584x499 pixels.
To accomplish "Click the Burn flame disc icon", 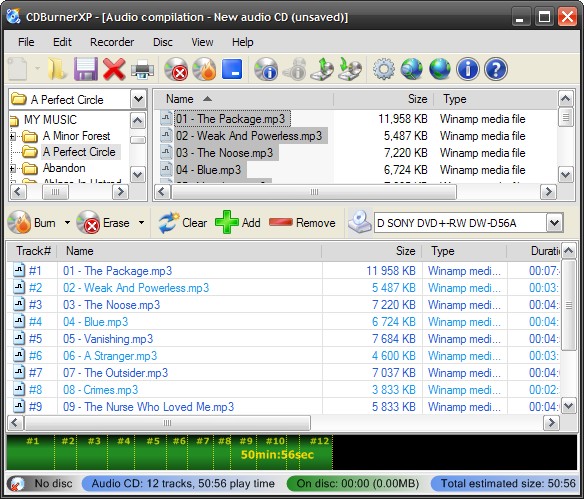I will click(19, 222).
